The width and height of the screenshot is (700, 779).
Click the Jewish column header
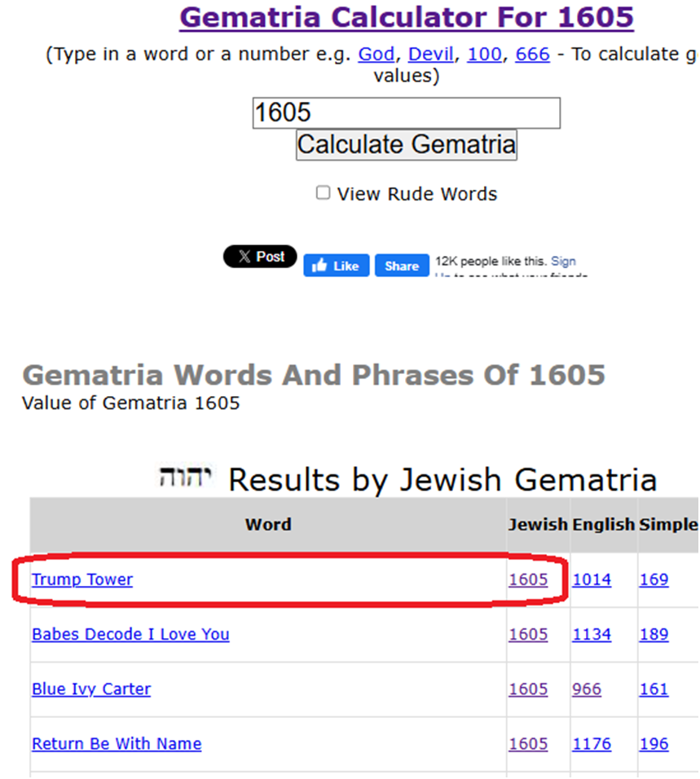pos(538,524)
